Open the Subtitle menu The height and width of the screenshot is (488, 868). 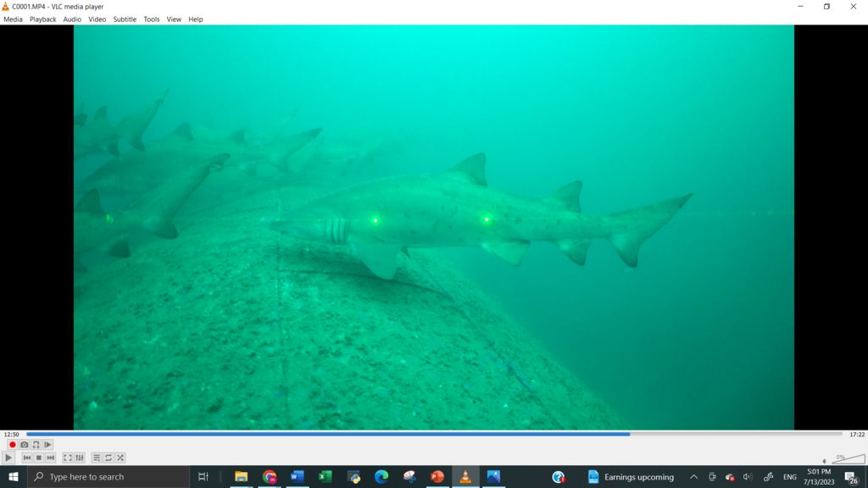point(125,19)
